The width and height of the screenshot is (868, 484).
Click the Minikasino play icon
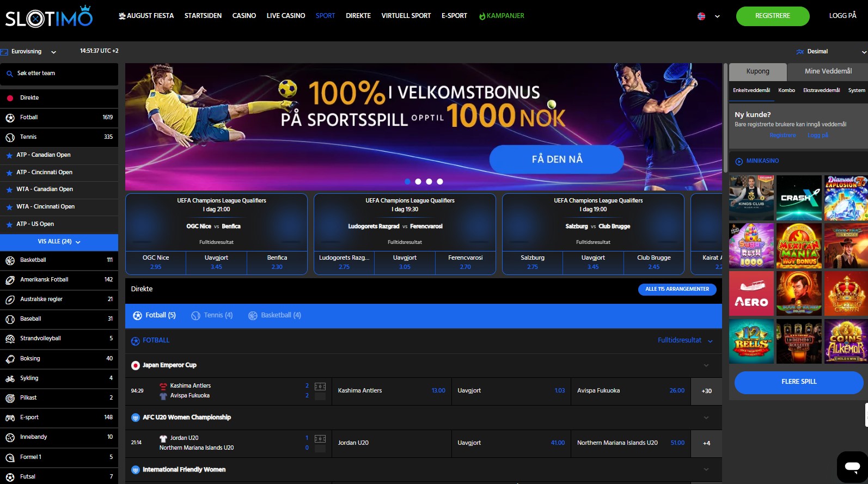(x=739, y=161)
